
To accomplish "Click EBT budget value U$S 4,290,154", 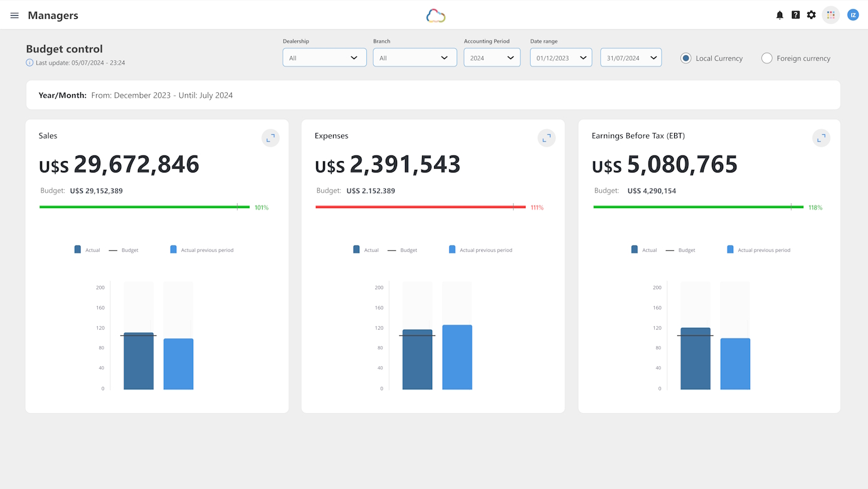I will tap(652, 191).
